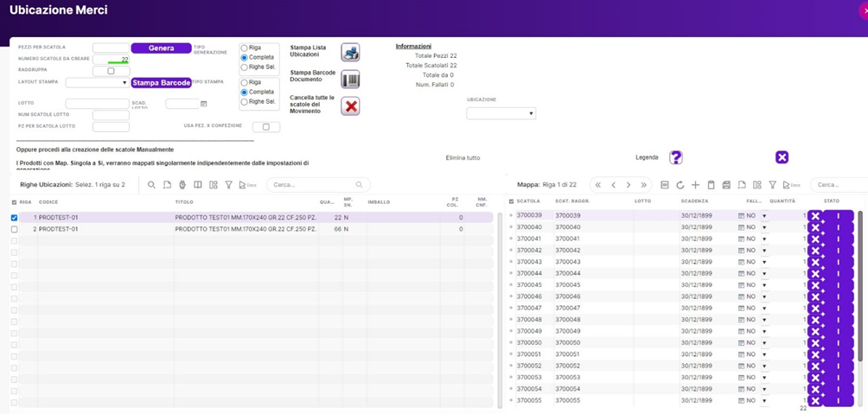Click export page icon in Righe Ubicazioni toolbar
The height and width of the screenshot is (414, 868).
[167, 185]
